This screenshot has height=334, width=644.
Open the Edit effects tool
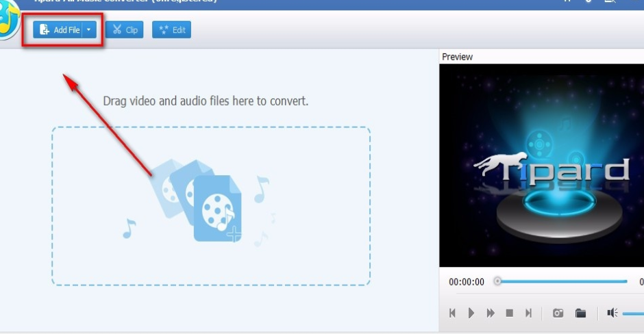(x=172, y=30)
